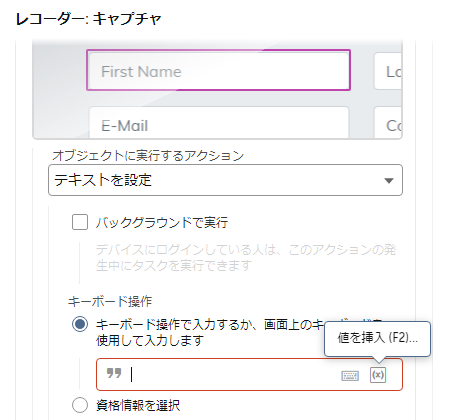
Task: Open the on-screen keyboard icon in text field
Action: (x=350, y=376)
